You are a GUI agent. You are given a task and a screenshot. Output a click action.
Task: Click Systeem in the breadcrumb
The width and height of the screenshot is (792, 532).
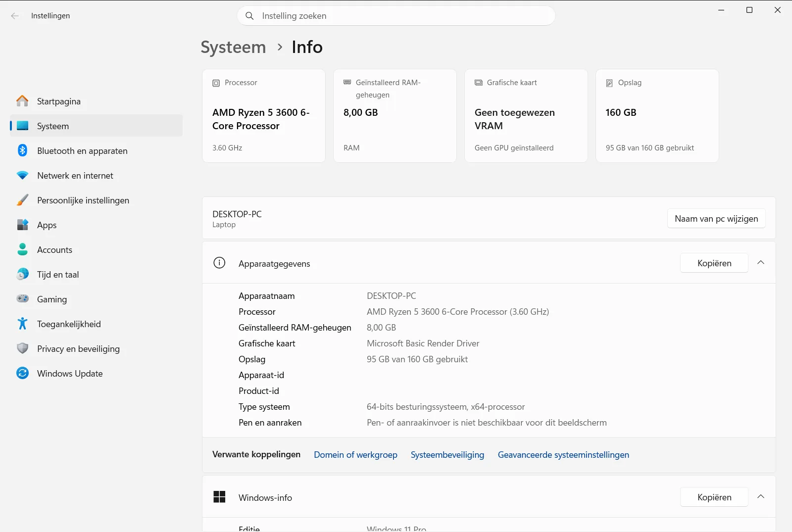click(233, 47)
